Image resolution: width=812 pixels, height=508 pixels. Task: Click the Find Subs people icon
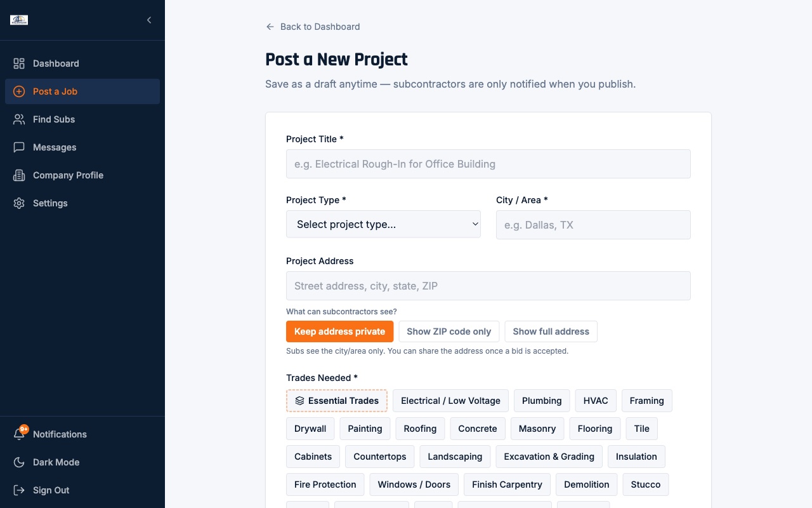[19, 119]
